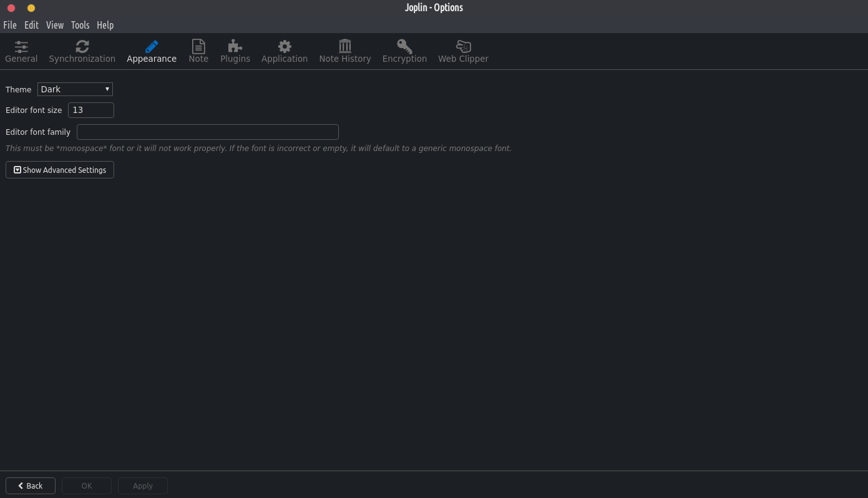Open the Tools menu
868x498 pixels.
click(x=80, y=25)
